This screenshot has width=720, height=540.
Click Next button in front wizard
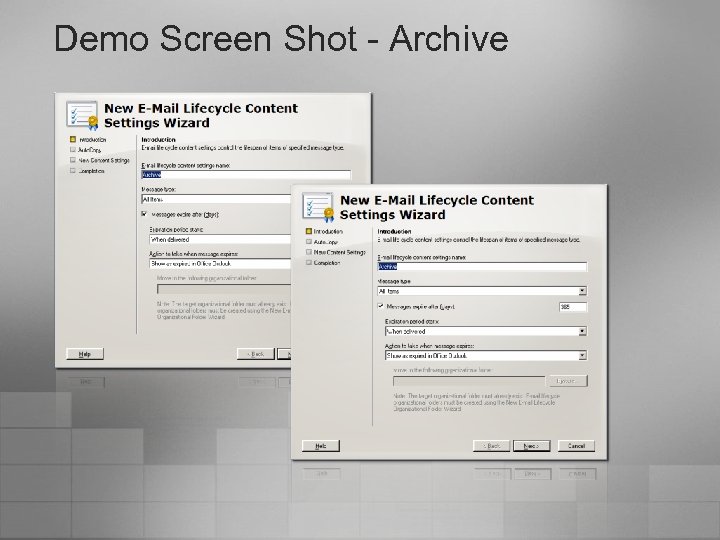tap(531, 446)
